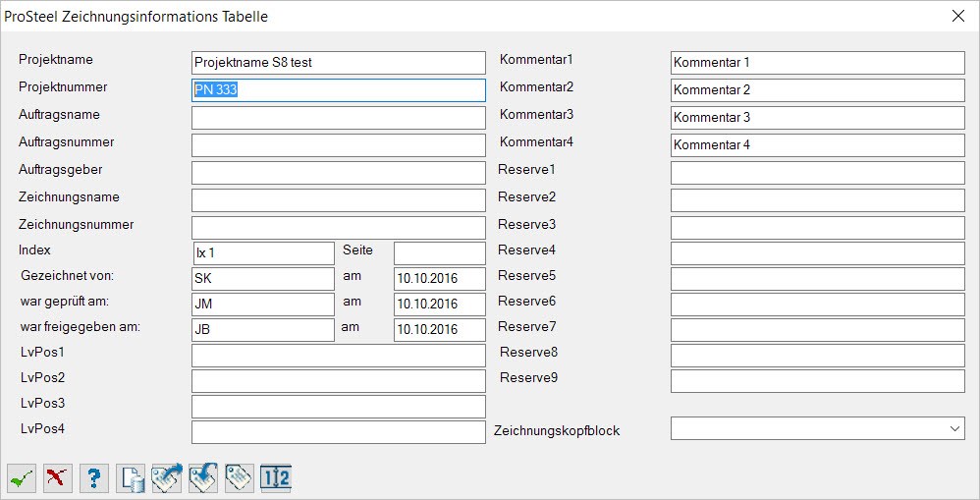Click the Reserve3 input field
The image size is (980, 500).
tap(818, 228)
